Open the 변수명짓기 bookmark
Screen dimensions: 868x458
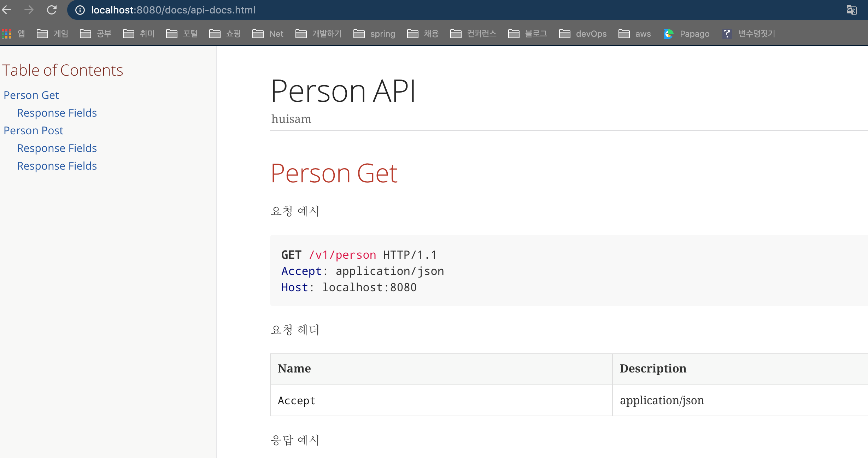(749, 34)
